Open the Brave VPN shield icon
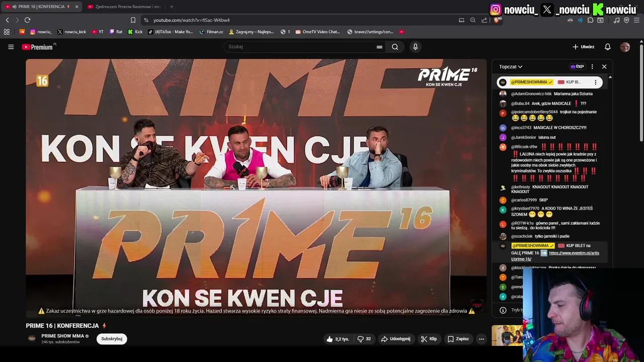 coord(626,20)
